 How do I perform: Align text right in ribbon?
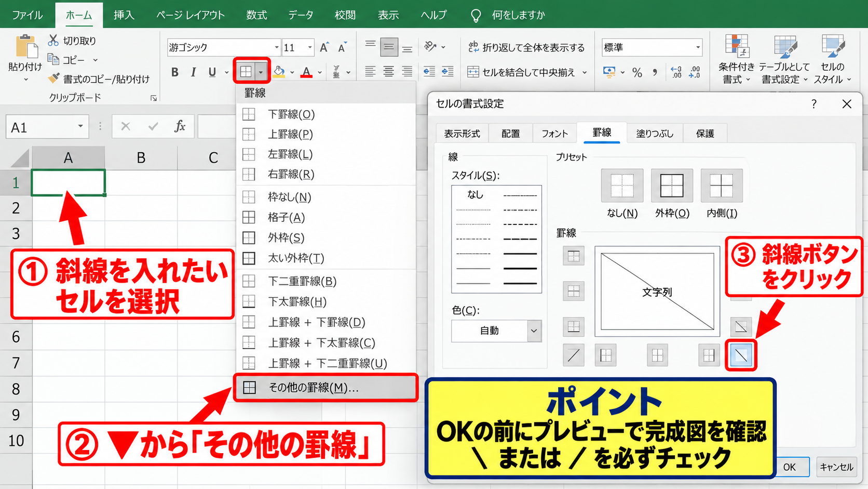point(408,72)
